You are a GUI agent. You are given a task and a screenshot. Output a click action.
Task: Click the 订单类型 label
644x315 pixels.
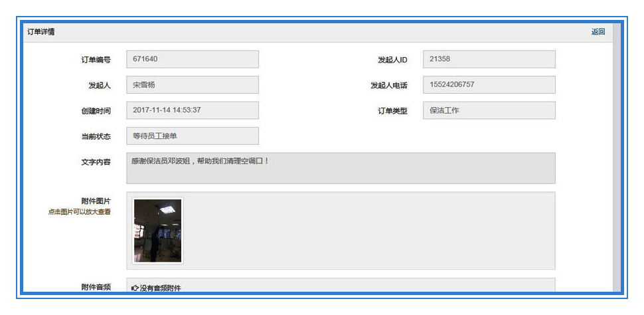tap(392, 111)
